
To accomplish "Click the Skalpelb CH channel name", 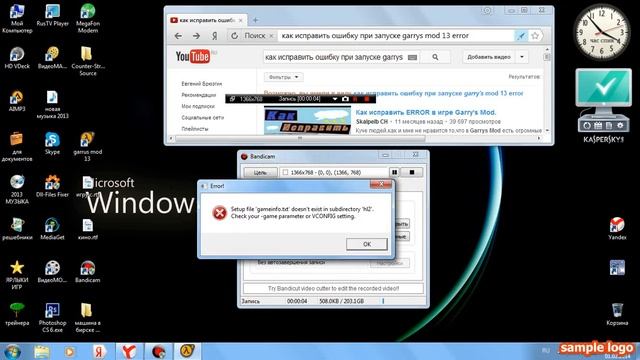I will click(371, 121).
